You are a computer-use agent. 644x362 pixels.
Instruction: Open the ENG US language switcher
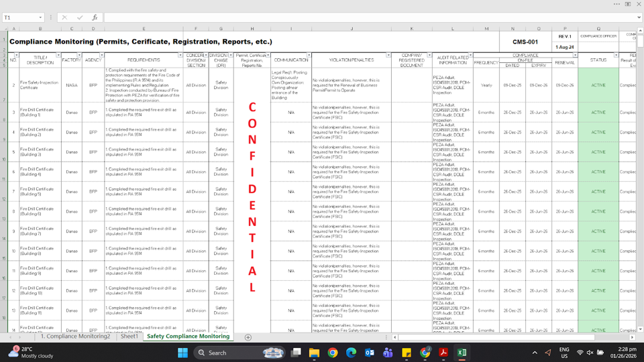click(x=564, y=353)
